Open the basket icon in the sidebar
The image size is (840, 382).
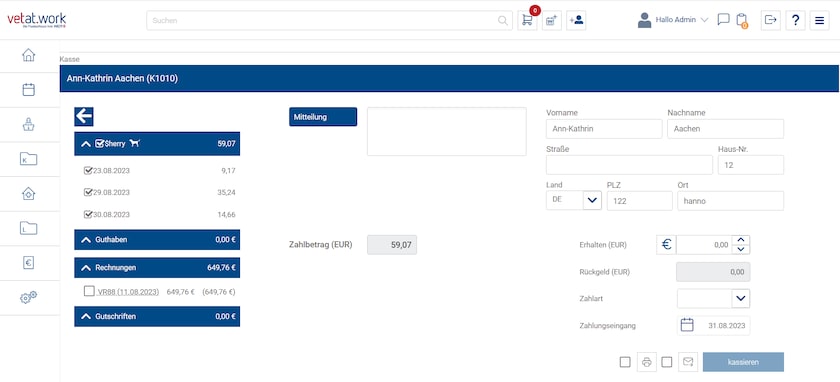pyautogui.click(x=28, y=124)
